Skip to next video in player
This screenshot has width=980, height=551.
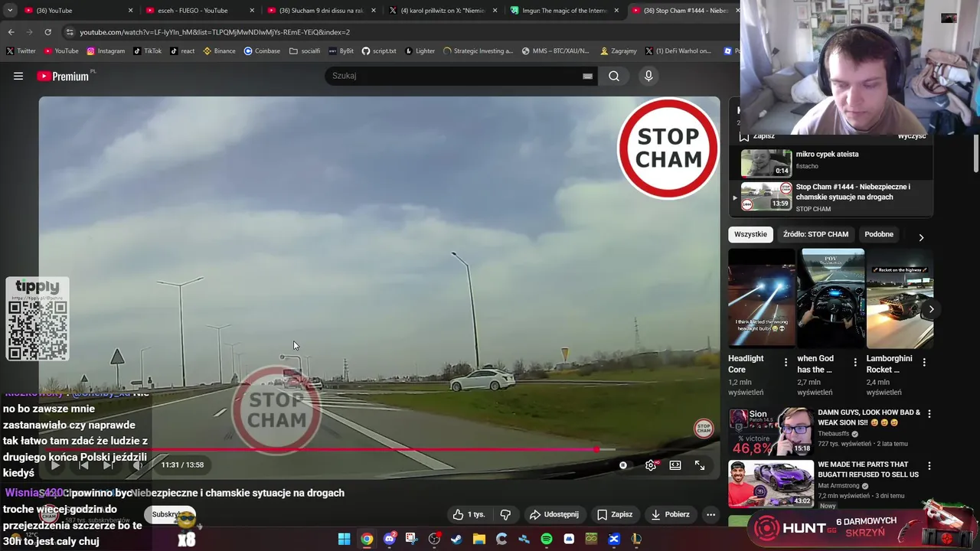[x=108, y=465]
